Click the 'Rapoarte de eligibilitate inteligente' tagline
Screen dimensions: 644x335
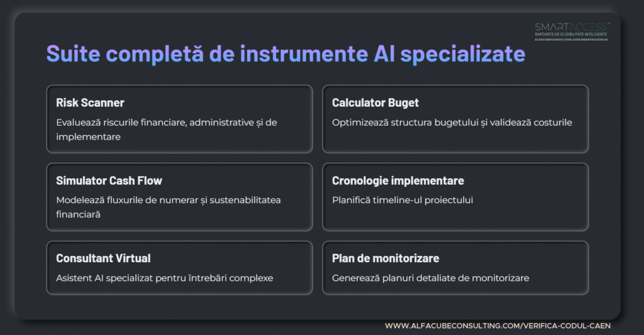(571, 34)
